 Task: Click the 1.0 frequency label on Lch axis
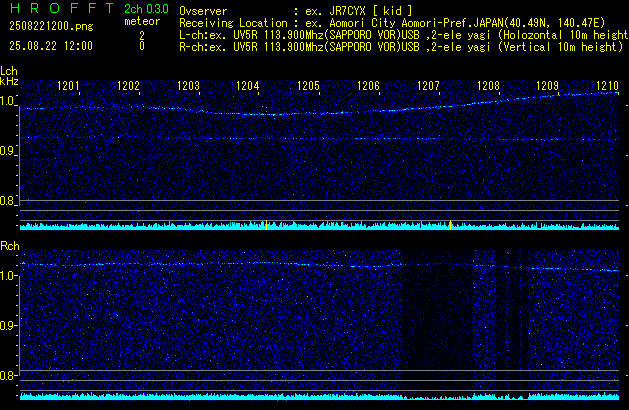click(x=7, y=101)
